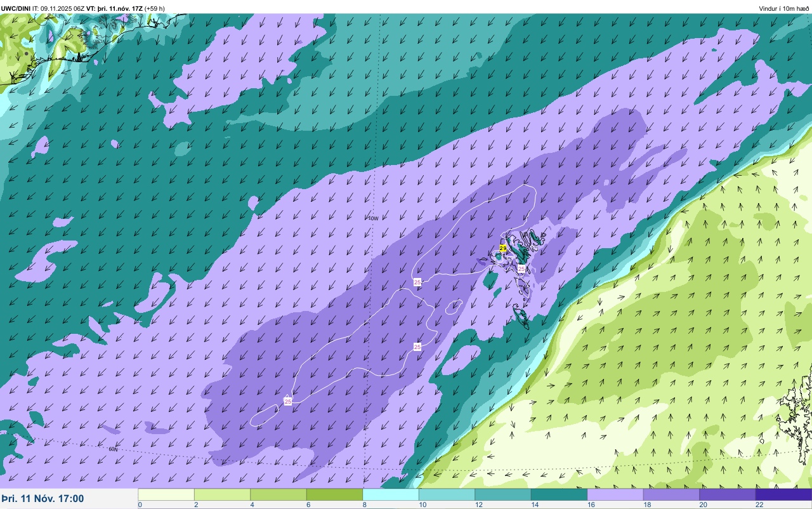This screenshot has width=812, height=509.
Task: Click the legend tick value 22
Action: tap(758, 505)
